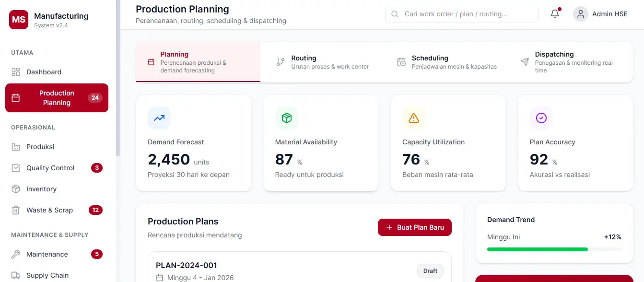Select the Produksi sidebar icon
This screenshot has width=644, height=282.
point(17,147)
